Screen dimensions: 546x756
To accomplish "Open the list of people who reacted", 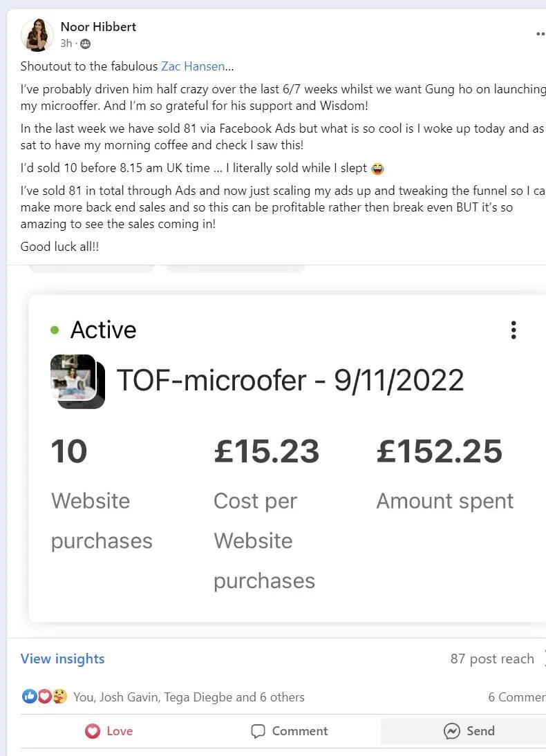I will (189, 697).
